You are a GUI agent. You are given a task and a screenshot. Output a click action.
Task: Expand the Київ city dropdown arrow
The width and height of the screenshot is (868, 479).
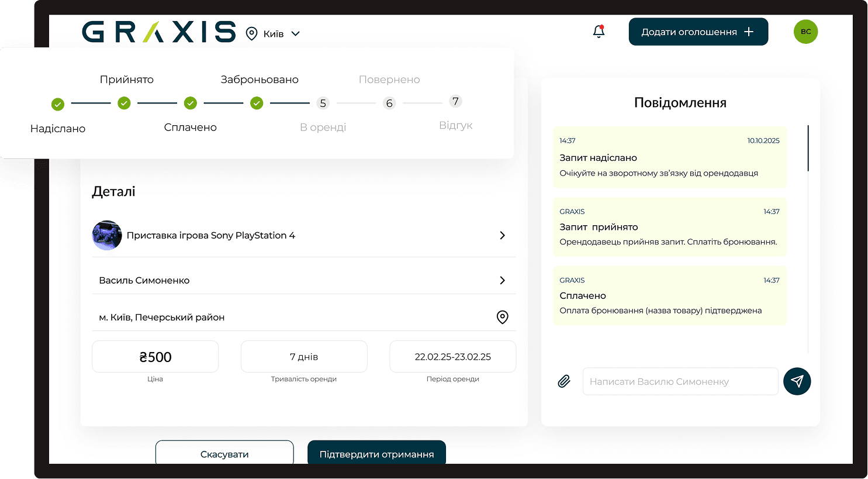(x=296, y=34)
